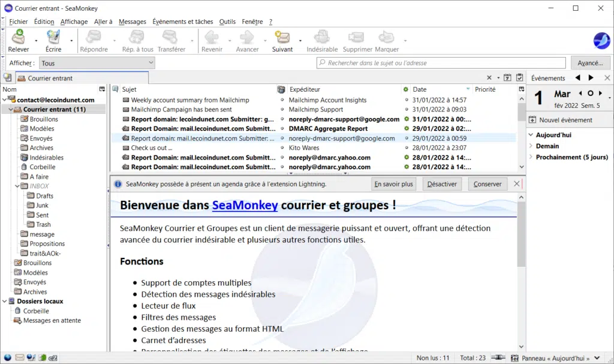Image resolution: width=614 pixels, height=364 pixels.
Task: Click the Suivant next message icon
Action: pos(282,37)
